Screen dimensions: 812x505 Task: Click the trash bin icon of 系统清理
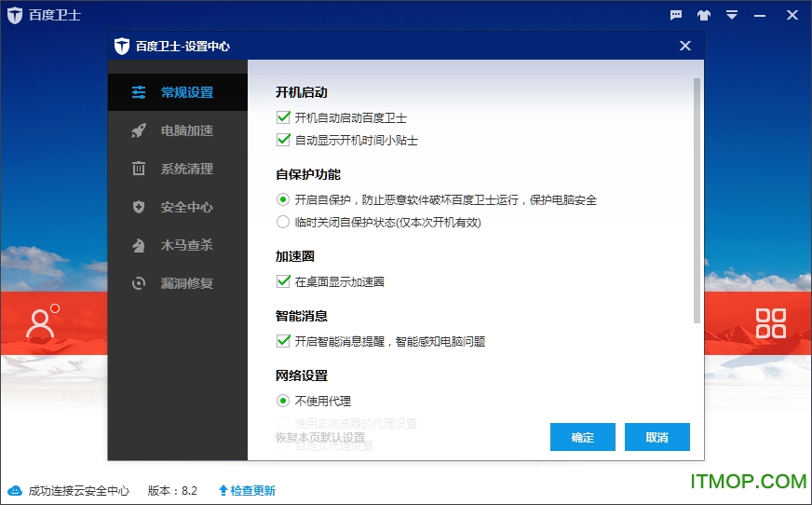coord(139,169)
